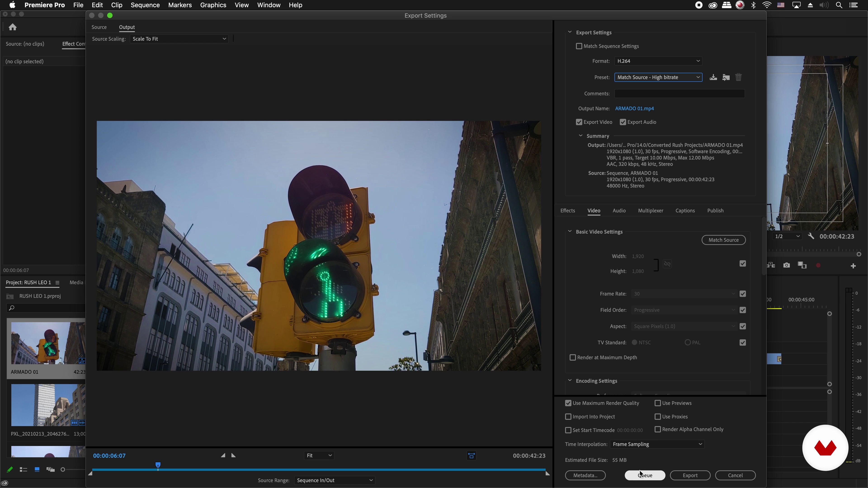868x488 pixels.
Task: Click the comparison view icon in program monitor
Action: (802, 265)
